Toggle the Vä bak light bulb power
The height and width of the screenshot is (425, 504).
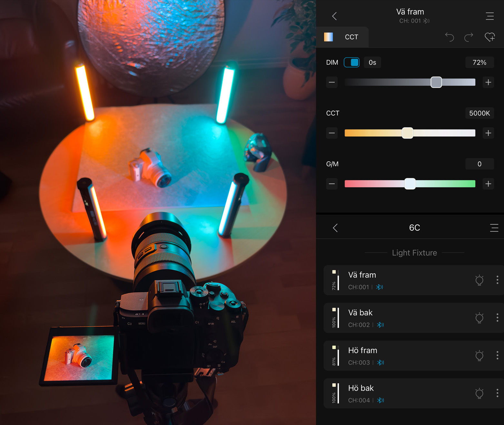479,318
